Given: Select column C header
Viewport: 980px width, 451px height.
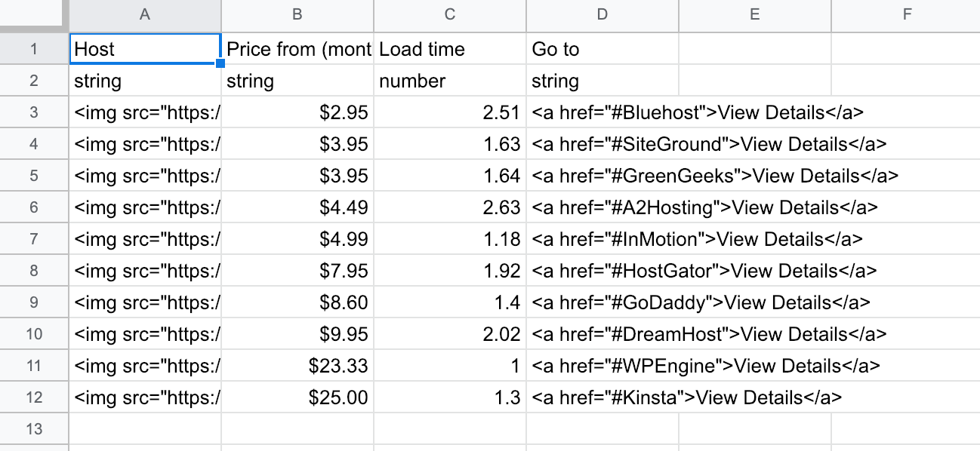Looking at the screenshot, I should pos(450,15).
